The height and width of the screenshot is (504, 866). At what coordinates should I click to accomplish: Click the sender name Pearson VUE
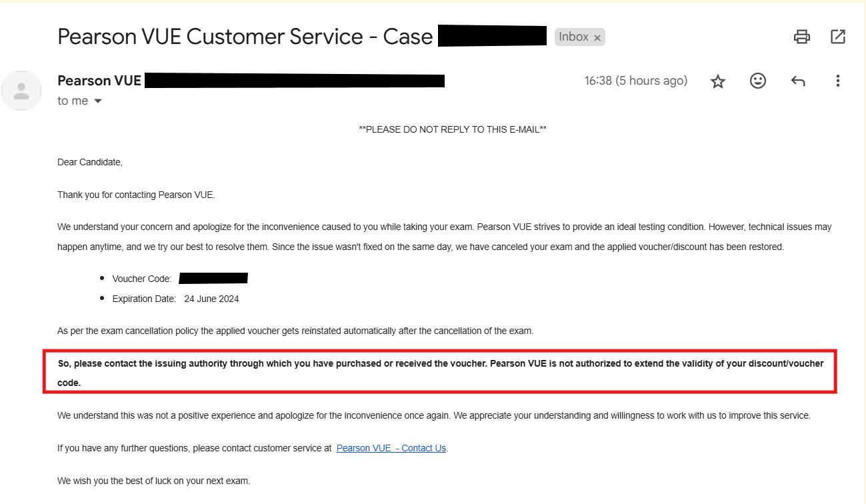[x=99, y=81]
